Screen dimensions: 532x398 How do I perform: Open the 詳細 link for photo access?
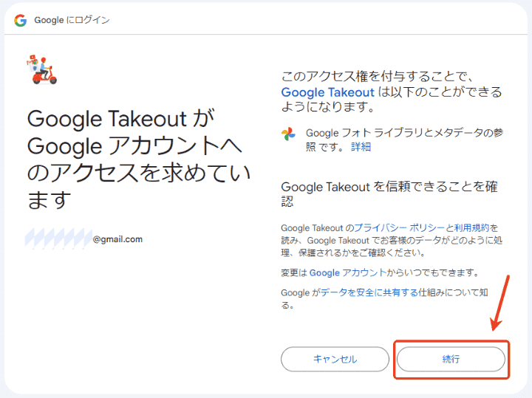click(x=361, y=147)
